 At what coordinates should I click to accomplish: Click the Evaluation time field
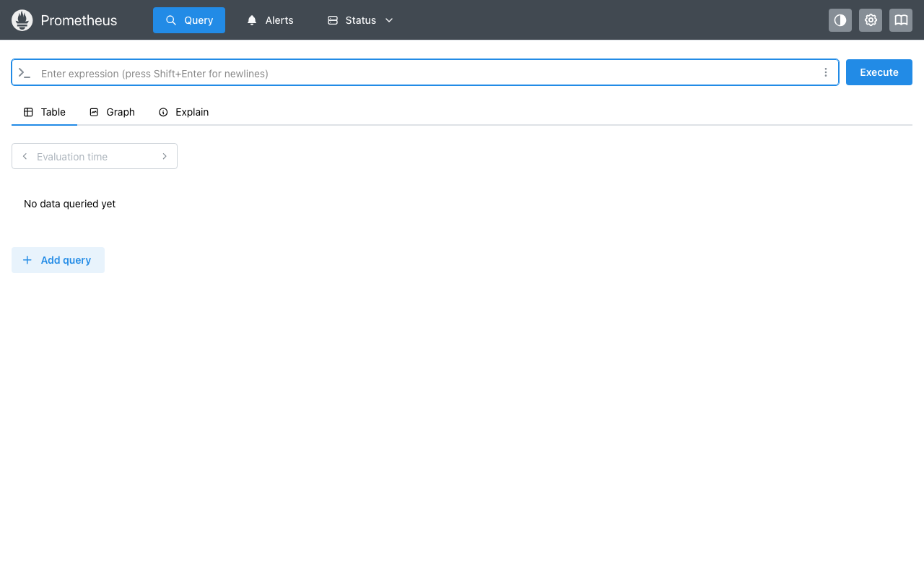coord(95,156)
